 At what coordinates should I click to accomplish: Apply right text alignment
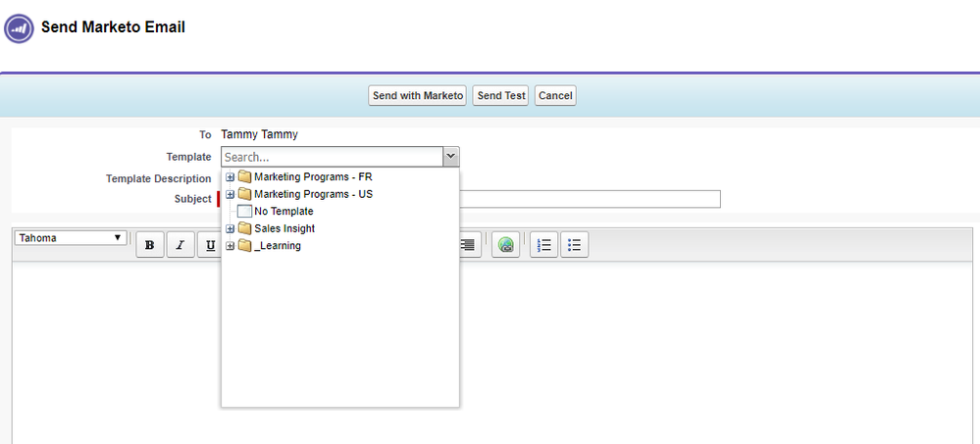468,245
